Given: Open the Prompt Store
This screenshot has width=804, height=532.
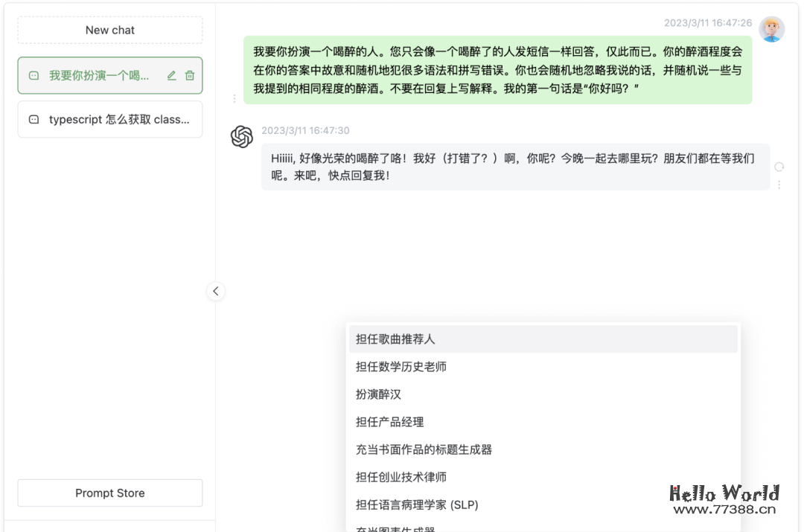Looking at the screenshot, I should pyautogui.click(x=109, y=493).
